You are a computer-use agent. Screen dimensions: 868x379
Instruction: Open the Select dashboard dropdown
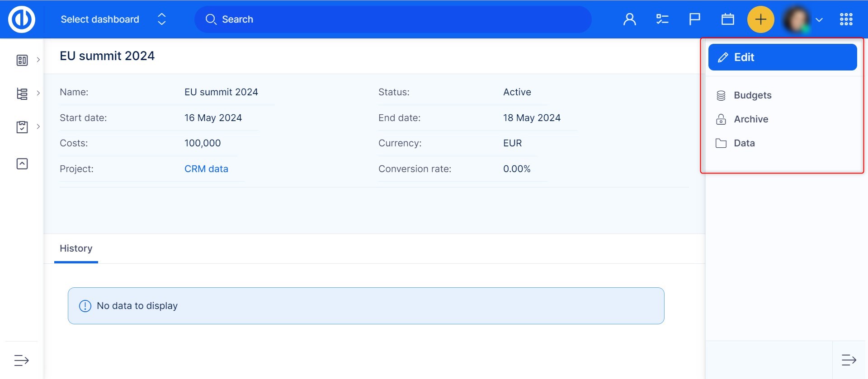(x=113, y=19)
